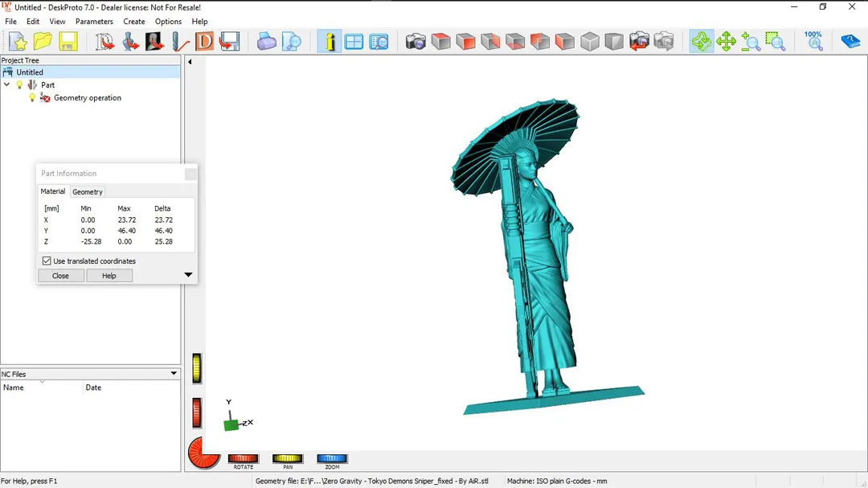Click the load geometry vase icon

coord(129,42)
